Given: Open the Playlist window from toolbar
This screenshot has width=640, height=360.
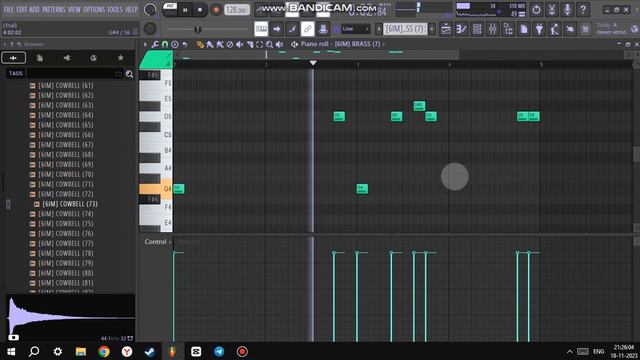Looking at the screenshot, I should 446,29.
